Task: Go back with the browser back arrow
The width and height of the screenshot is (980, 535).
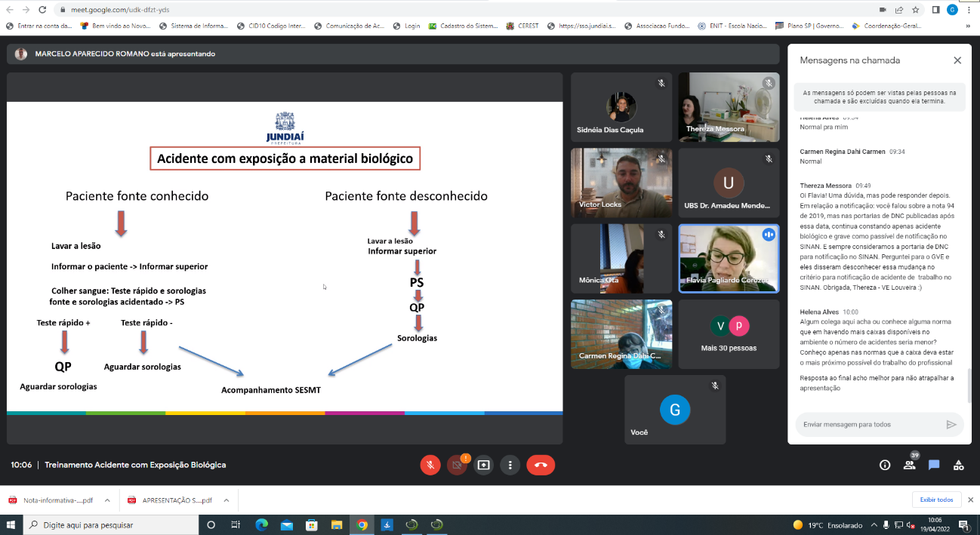Action: (x=10, y=10)
